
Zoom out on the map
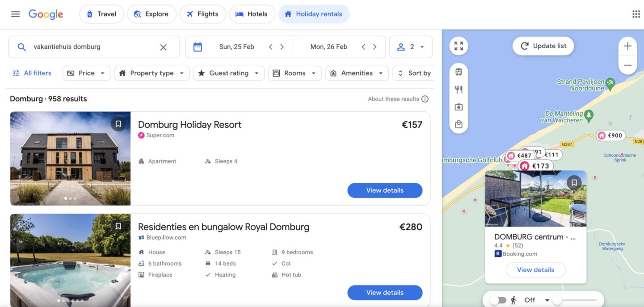click(x=627, y=65)
